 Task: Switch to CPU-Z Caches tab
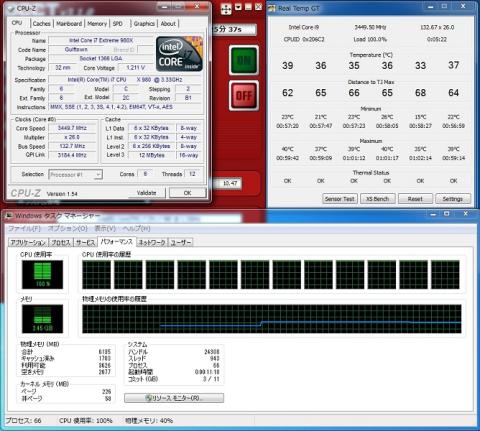pos(42,24)
